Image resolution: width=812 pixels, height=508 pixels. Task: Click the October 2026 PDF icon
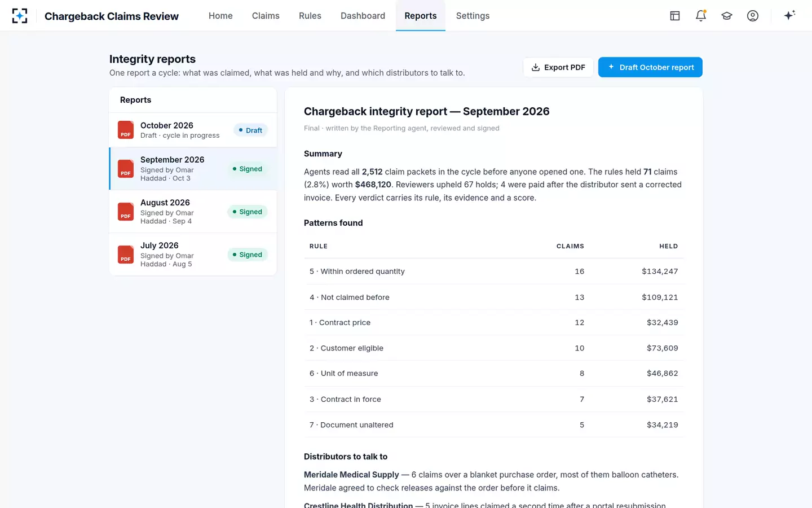pos(126,130)
